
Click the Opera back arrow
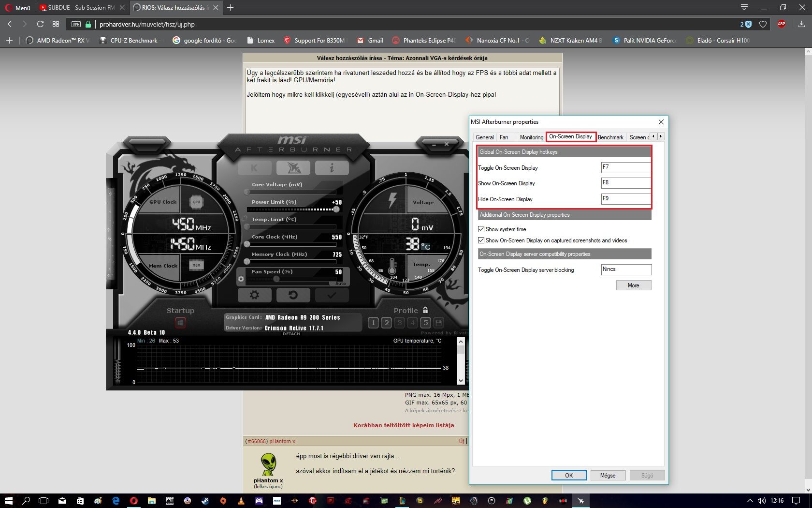point(10,24)
